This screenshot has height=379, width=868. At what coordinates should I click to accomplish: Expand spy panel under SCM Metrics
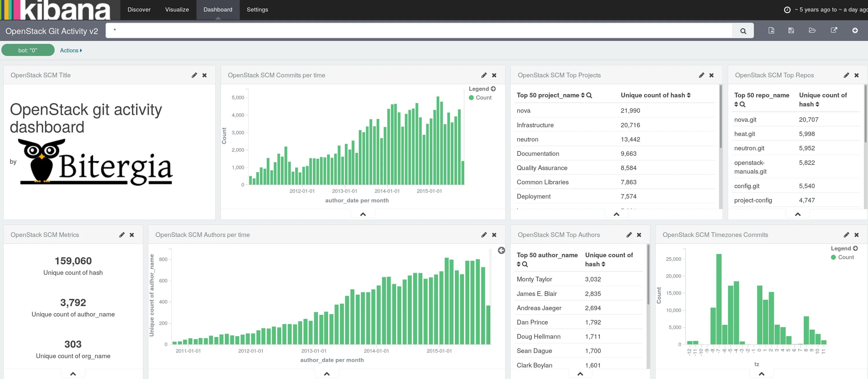(73, 374)
